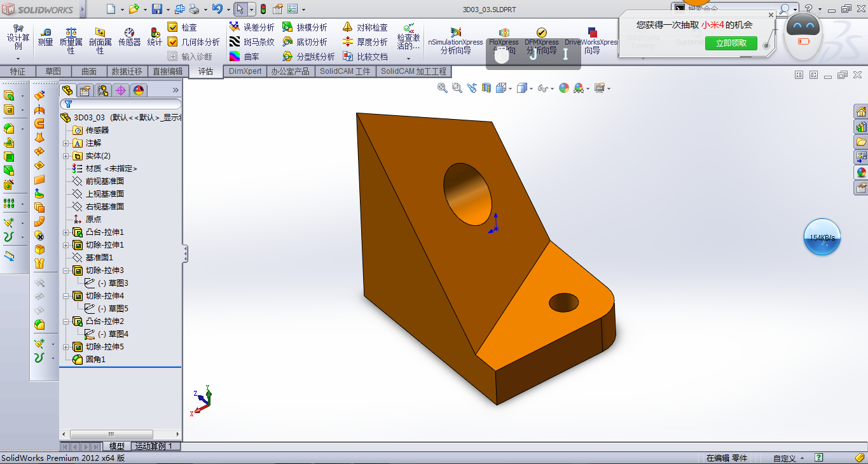
Task: Collapse the 切除-拉伸3 feature node
Action: point(66,271)
